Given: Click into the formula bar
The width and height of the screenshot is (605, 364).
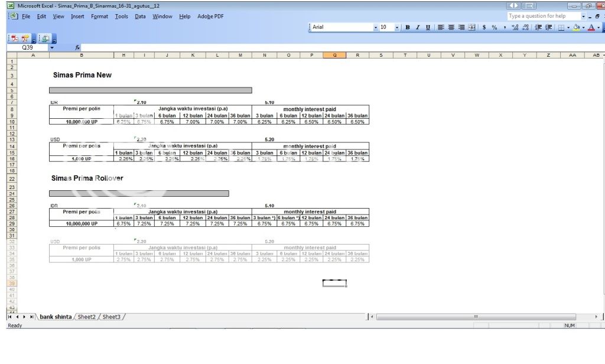Looking at the screenshot, I should (342, 47).
